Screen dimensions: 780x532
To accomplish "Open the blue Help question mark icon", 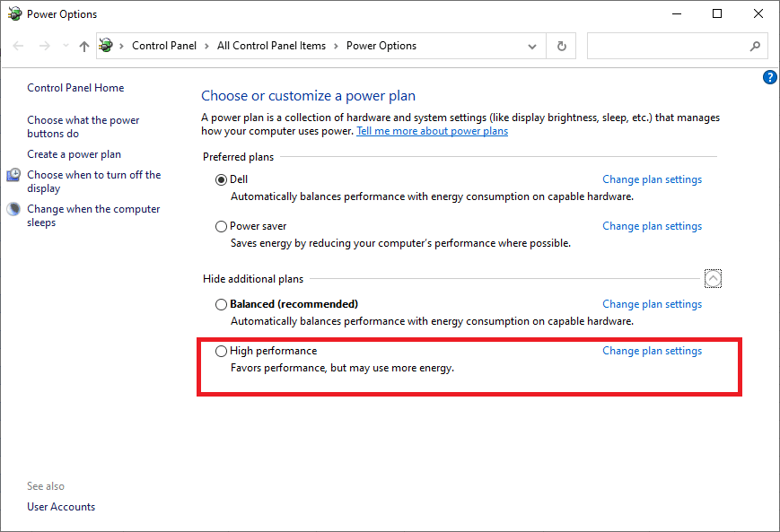I will 769,77.
